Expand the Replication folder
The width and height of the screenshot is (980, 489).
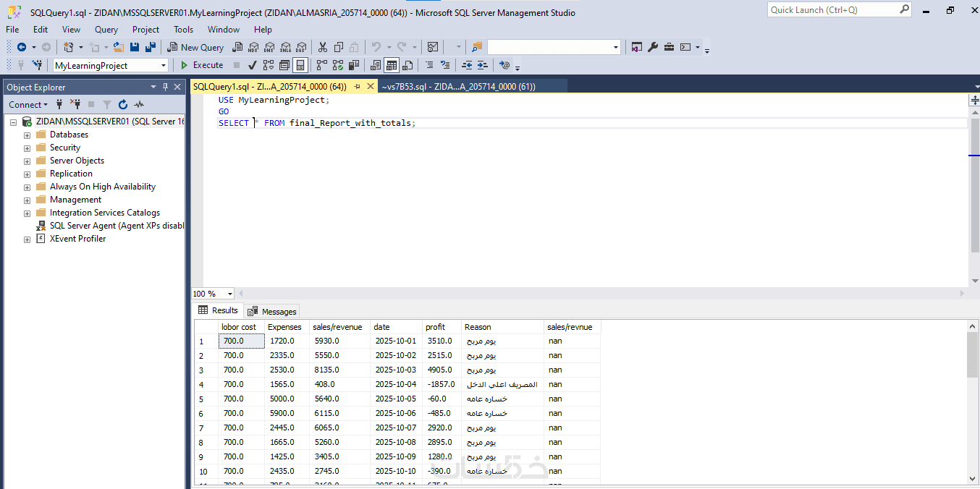point(27,174)
